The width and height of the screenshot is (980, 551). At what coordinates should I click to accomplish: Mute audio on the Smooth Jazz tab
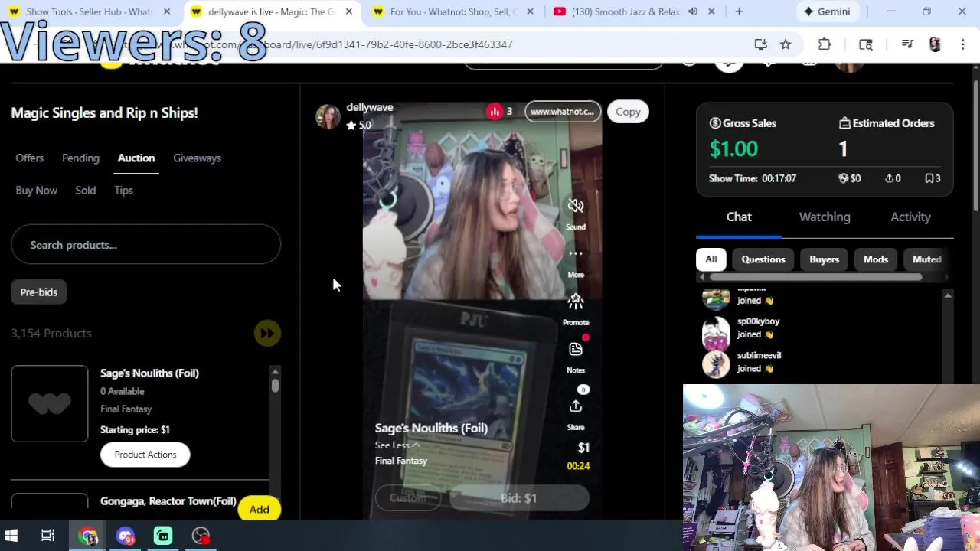click(x=693, y=11)
